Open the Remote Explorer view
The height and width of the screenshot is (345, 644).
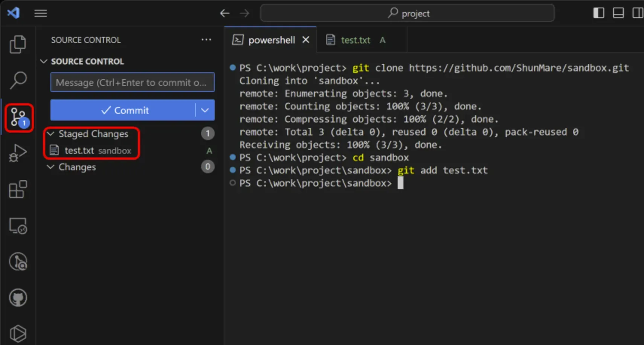18,226
